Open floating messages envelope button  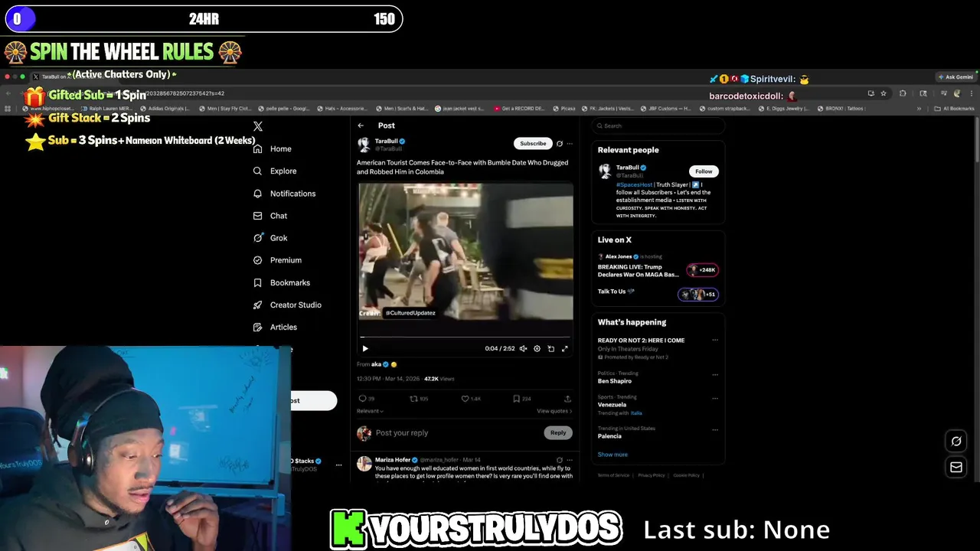pyautogui.click(x=956, y=467)
